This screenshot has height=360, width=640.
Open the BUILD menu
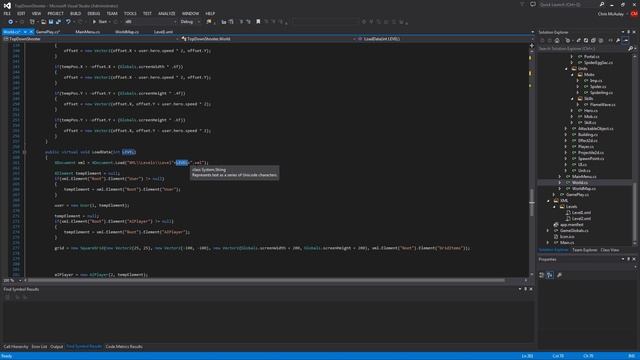[x=76, y=13]
